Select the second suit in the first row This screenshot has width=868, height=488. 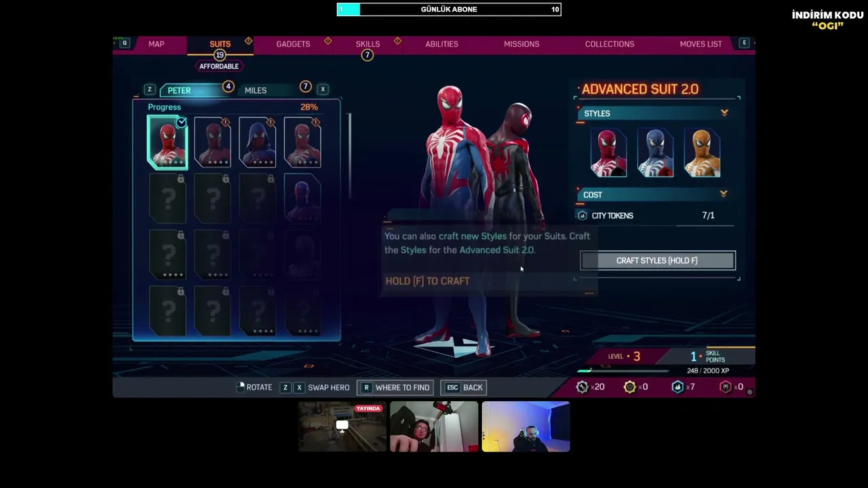212,142
